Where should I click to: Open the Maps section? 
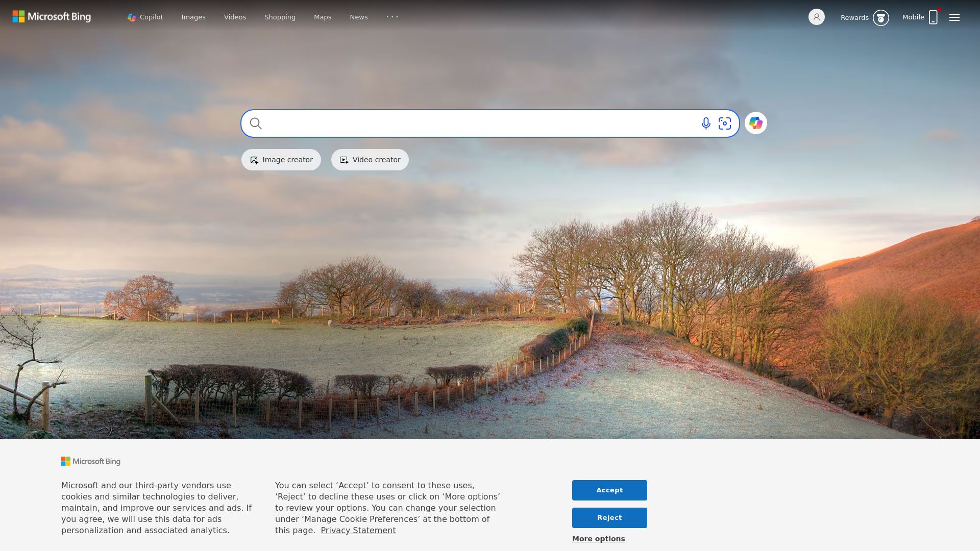click(322, 17)
